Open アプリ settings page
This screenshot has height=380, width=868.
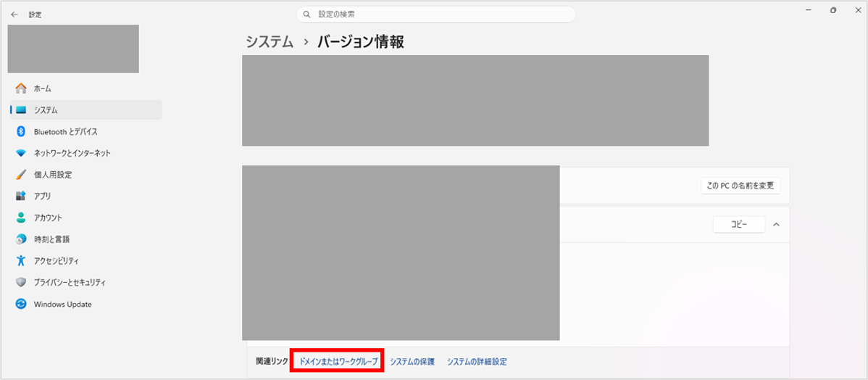(x=85, y=196)
